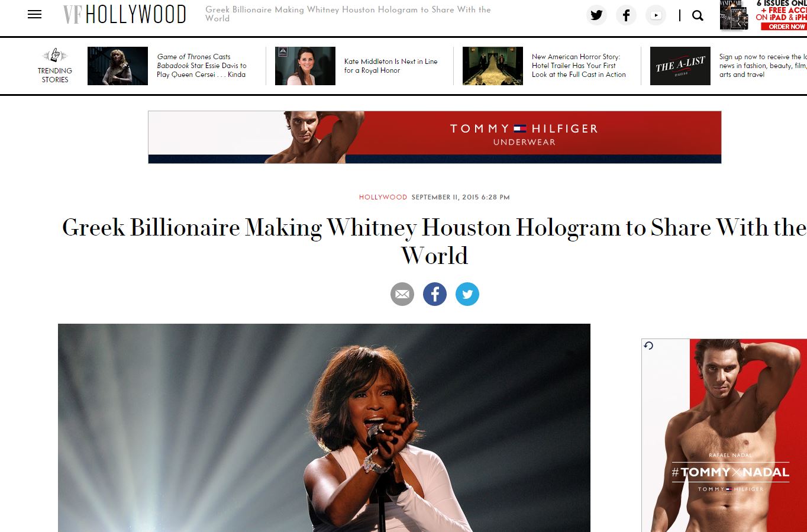
Task: Open Tommy Hilfiger Underwear banner ad
Action: pos(435,137)
